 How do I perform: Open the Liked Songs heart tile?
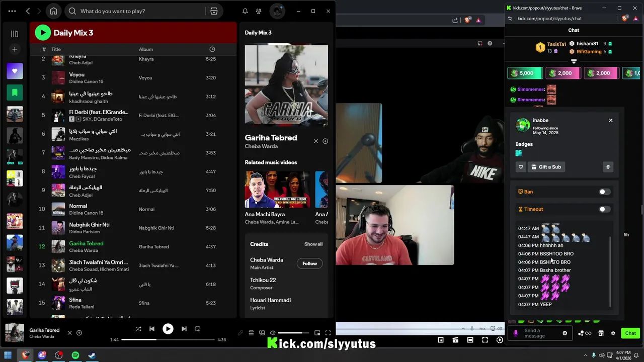tap(15, 71)
